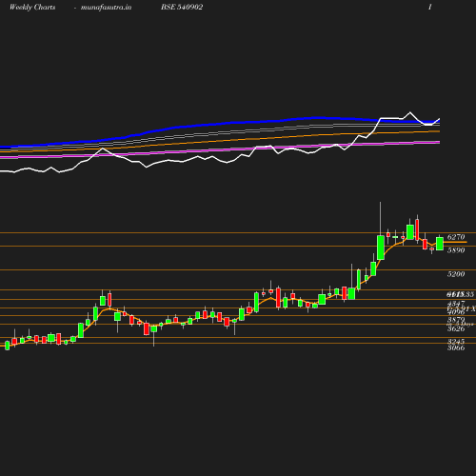Click the 'Weekly Charts' title text
Screen dimensions: 476x476
click(x=32, y=7)
